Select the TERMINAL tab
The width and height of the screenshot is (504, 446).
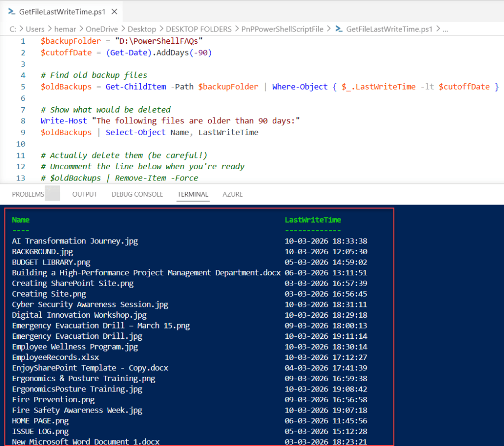[192, 194]
